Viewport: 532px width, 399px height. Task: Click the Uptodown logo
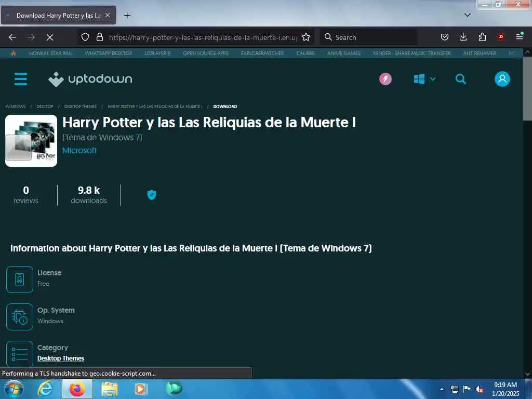[90, 79]
